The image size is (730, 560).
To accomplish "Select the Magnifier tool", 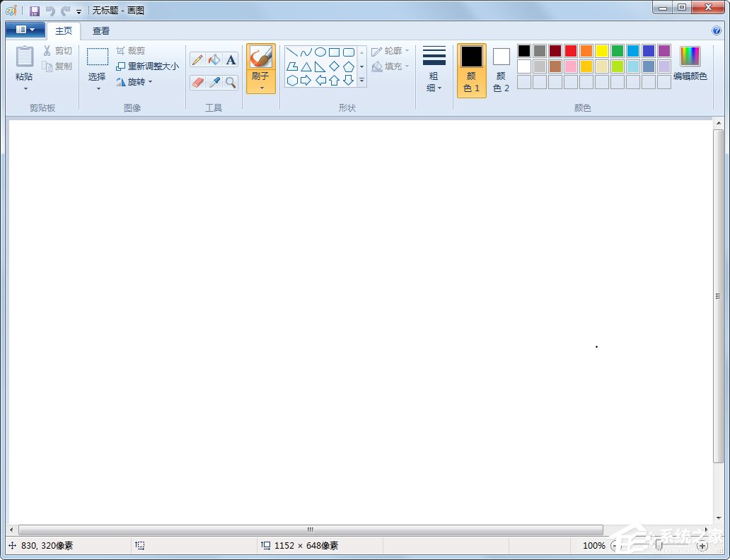I will click(x=231, y=83).
